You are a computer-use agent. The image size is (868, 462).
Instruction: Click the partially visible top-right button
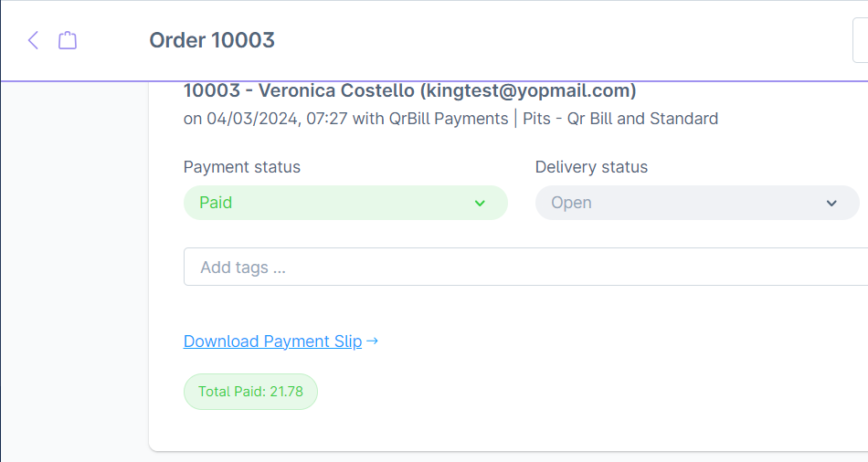[x=860, y=40]
